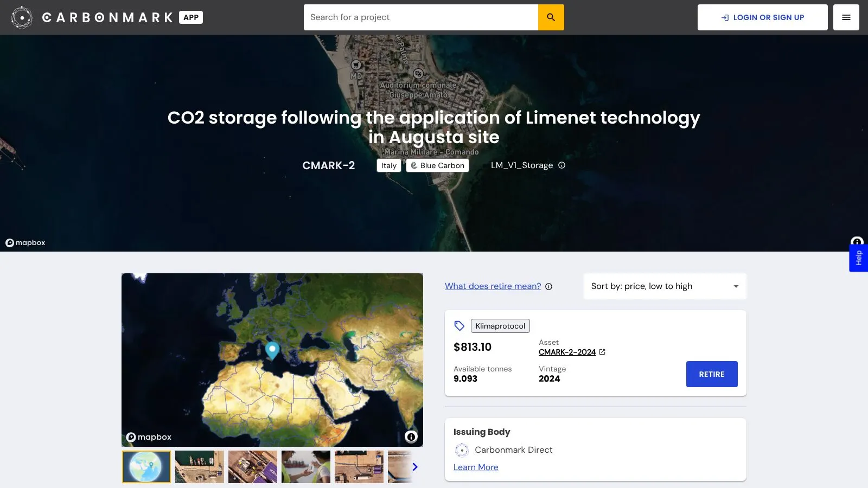868x488 pixels.
Task: Click the Carbonmark Direct text
Action: coord(514,450)
